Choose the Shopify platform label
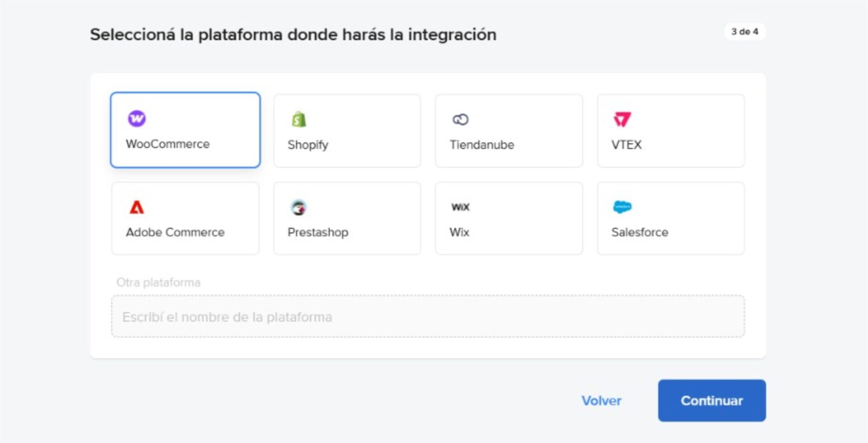The width and height of the screenshot is (868, 443). coord(308,145)
